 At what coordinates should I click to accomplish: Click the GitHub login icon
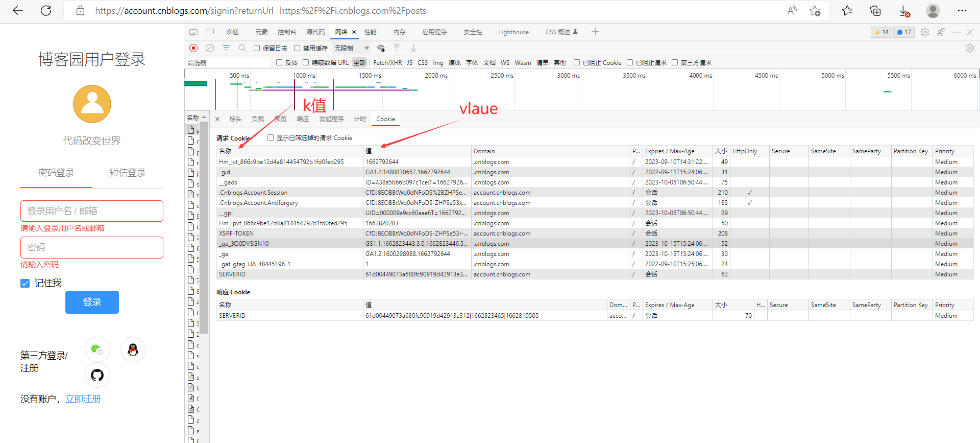point(97,375)
